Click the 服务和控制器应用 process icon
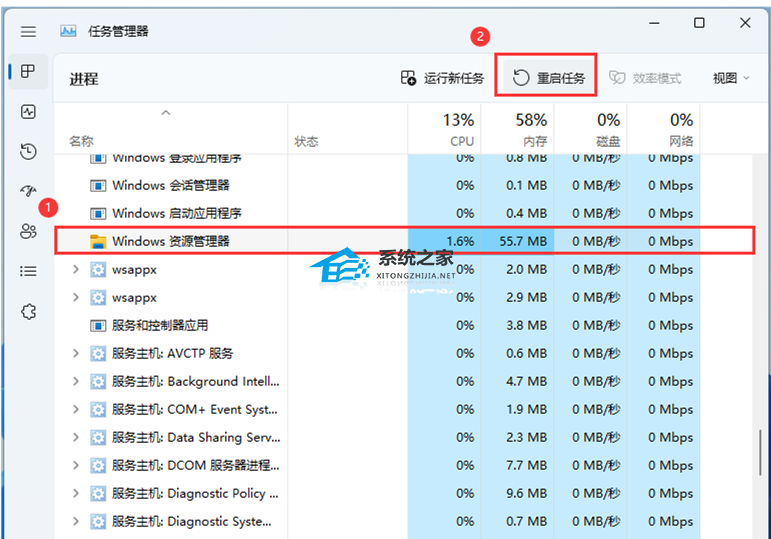 pyautogui.click(x=98, y=325)
